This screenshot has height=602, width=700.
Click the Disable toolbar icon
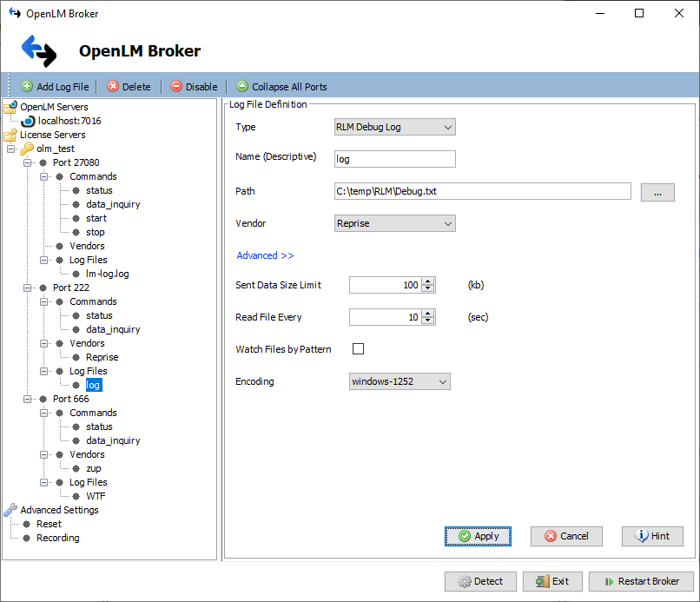pos(175,86)
